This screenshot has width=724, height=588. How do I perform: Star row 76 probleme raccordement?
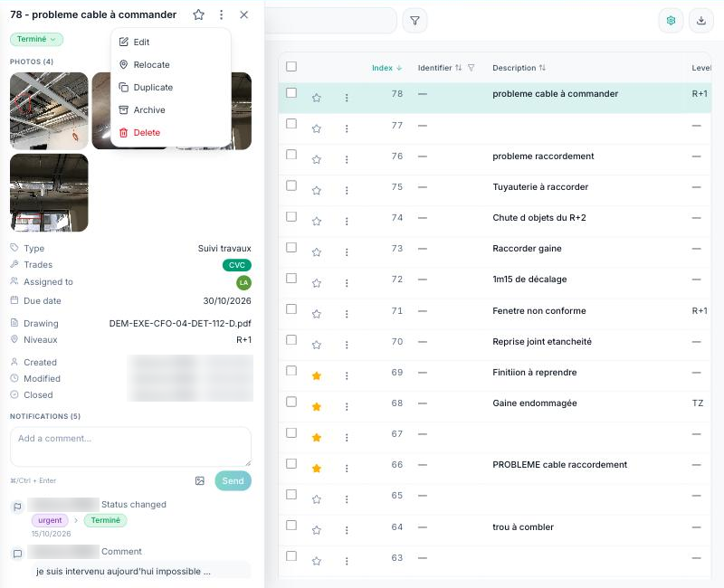coord(316,160)
